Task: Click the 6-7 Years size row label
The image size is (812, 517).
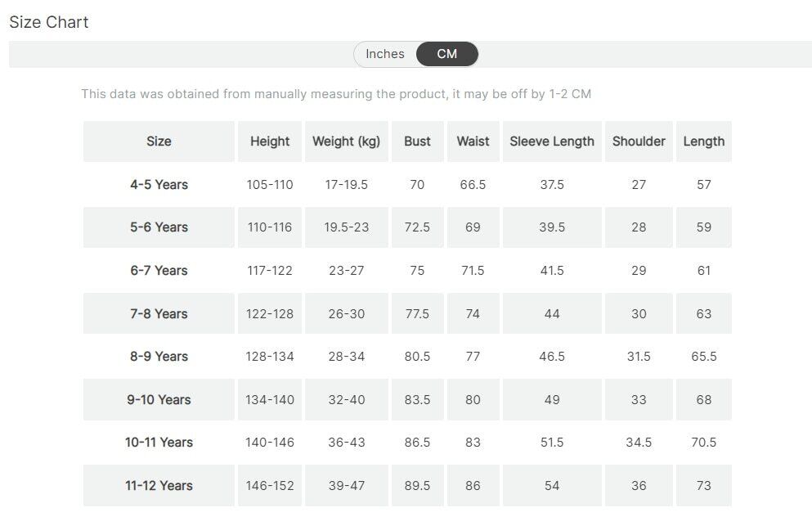Action: [x=159, y=271]
